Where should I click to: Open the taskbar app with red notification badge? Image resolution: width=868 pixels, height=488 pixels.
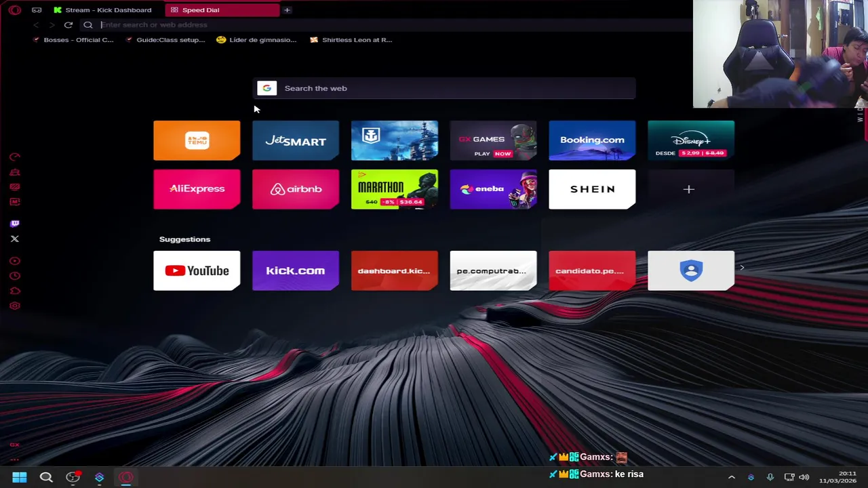pyautogui.click(x=73, y=477)
